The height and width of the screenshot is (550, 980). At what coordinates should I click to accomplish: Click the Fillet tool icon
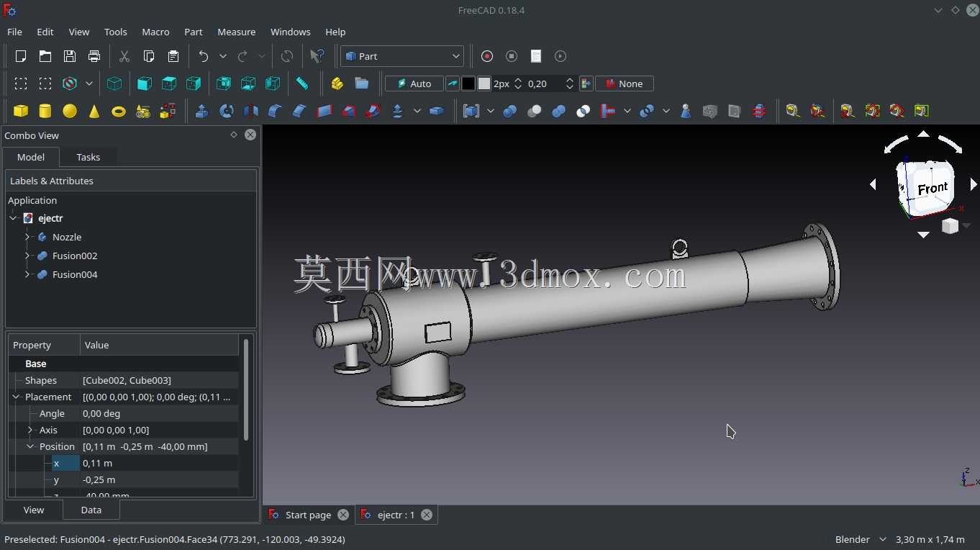tap(276, 111)
